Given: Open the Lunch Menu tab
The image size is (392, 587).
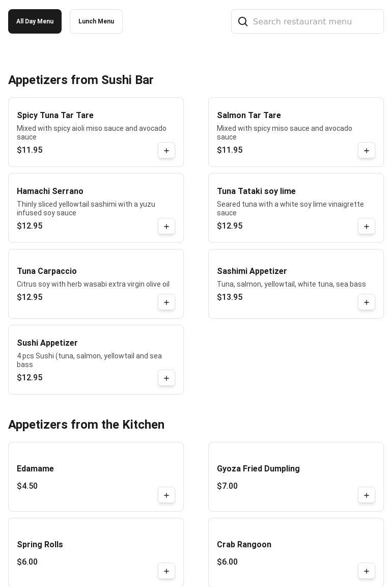Looking at the screenshot, I should (x=96, y=21).
